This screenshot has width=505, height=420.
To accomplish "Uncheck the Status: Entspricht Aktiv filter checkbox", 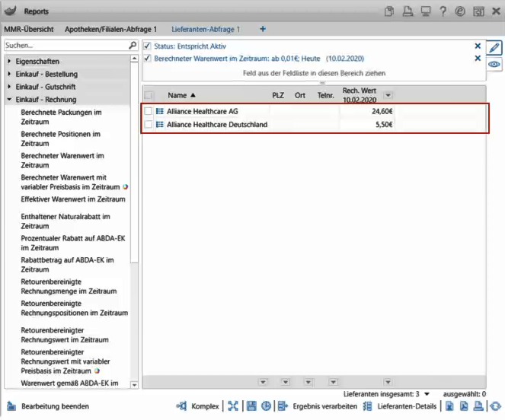I will pos(147,46).
